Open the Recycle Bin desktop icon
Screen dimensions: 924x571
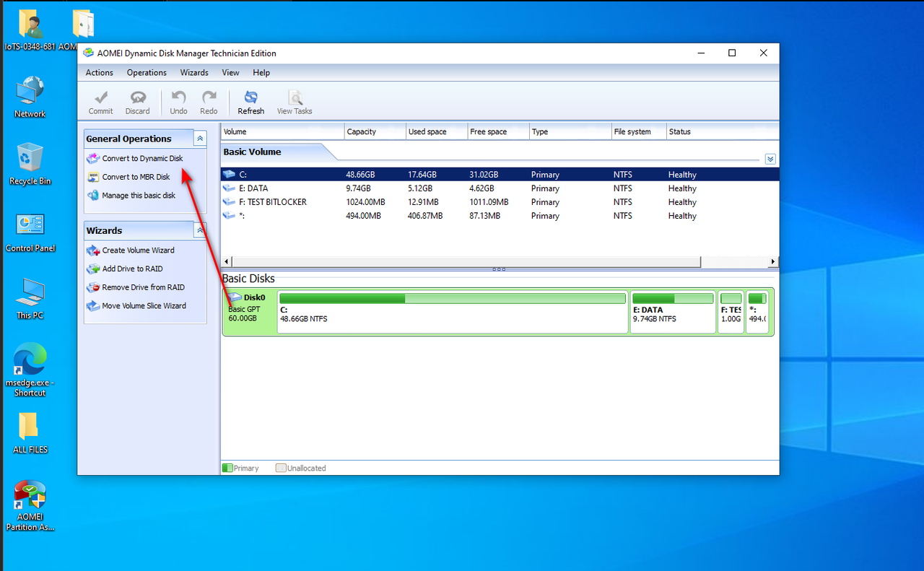pos(30,164)
